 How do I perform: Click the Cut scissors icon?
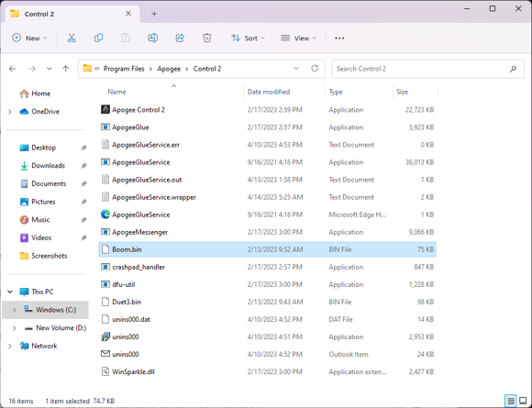pos(72,38)
